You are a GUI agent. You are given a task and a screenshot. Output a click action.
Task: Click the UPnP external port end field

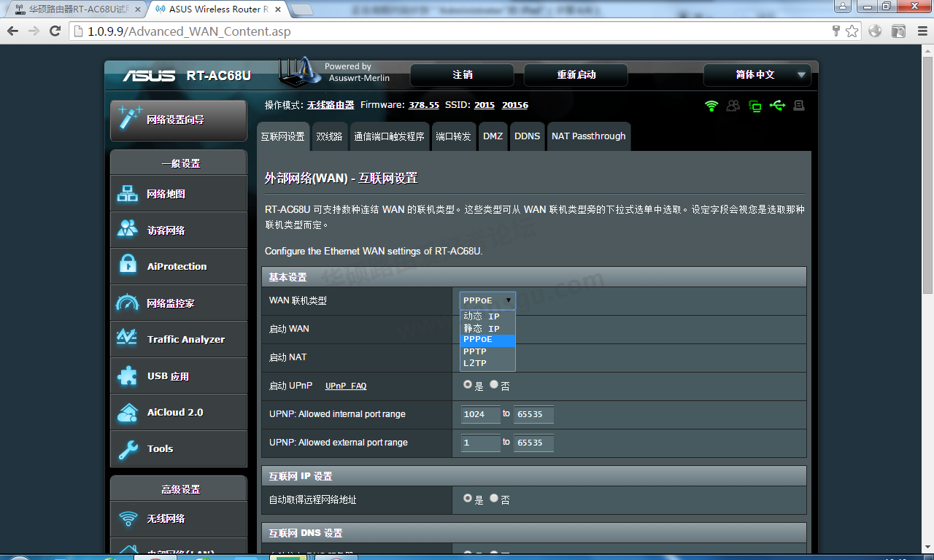point(533,443)
